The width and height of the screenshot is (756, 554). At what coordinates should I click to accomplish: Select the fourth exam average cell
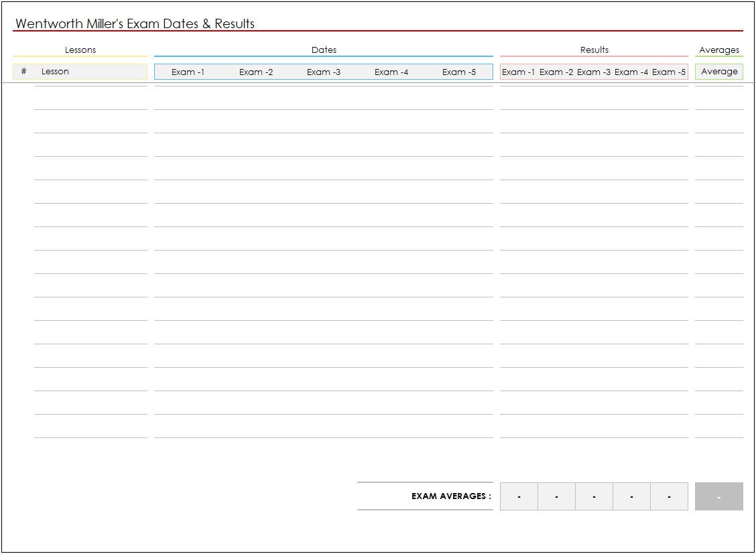point(631,496)
